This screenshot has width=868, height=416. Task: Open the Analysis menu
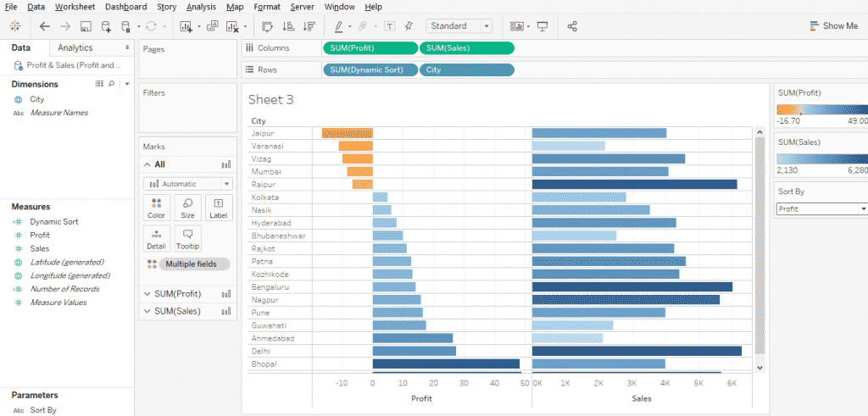coord(202,7)
